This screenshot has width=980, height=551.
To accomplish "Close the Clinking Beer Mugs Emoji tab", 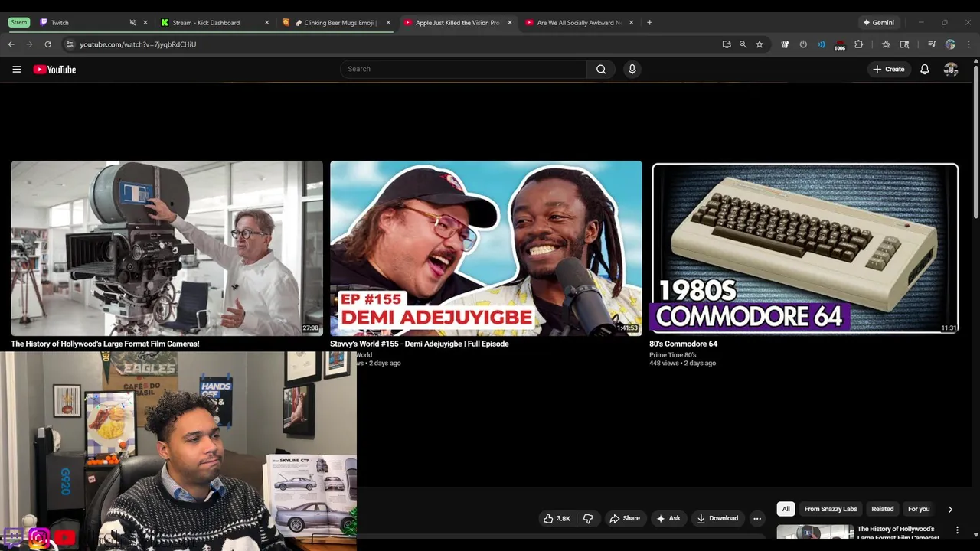I will [x=388, y=22].
